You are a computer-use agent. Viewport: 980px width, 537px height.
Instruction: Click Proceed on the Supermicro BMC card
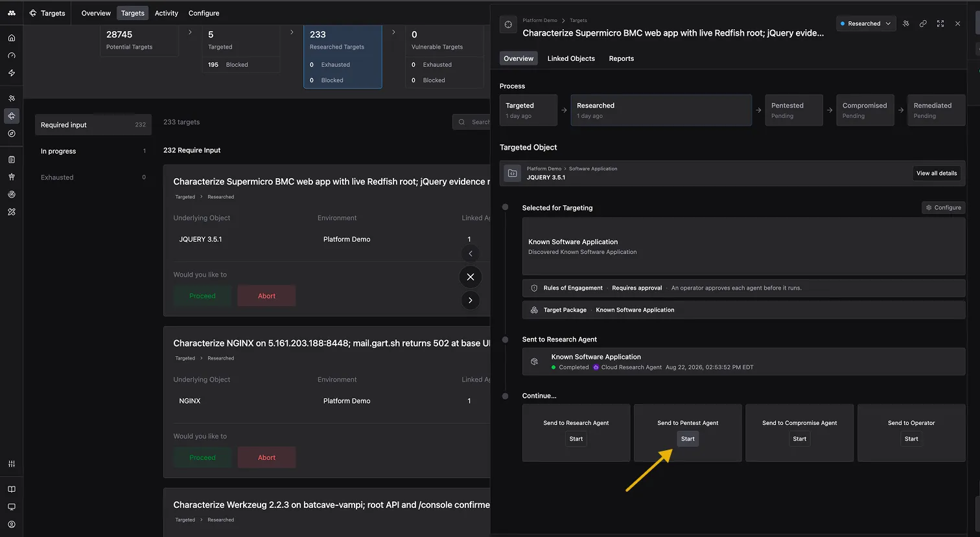click(x=202, y=296)
